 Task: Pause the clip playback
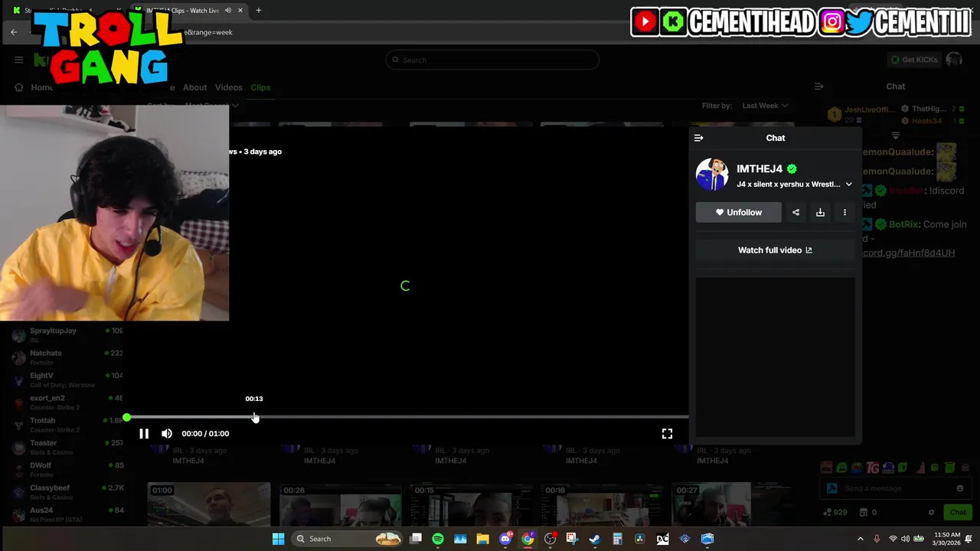click(x=144, y=433)
